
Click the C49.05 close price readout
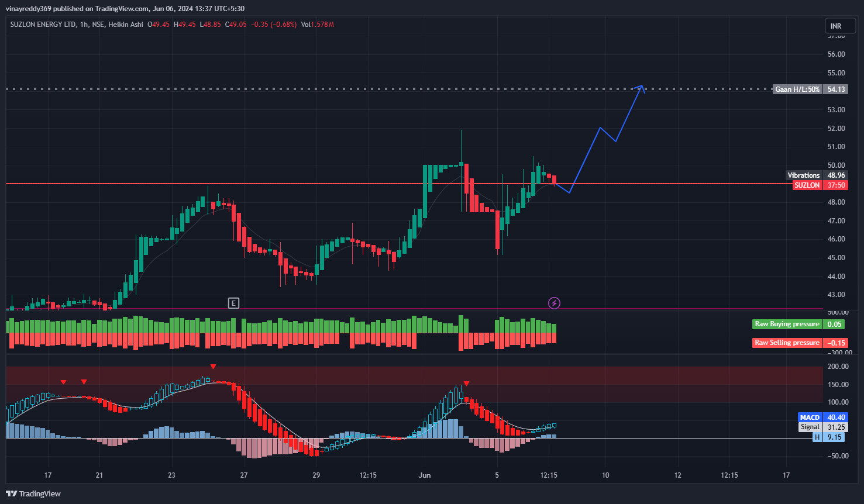pyautogui.click(x=236, y=25)
